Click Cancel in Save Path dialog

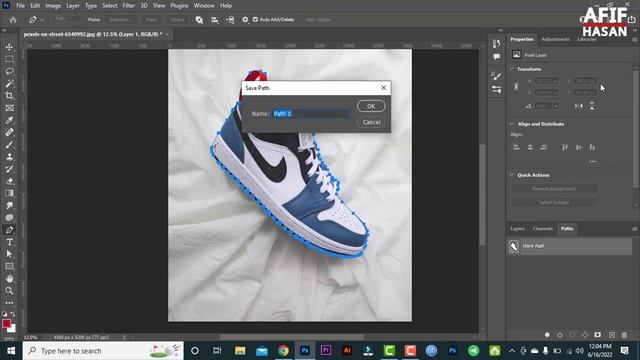tap(371, 122)
